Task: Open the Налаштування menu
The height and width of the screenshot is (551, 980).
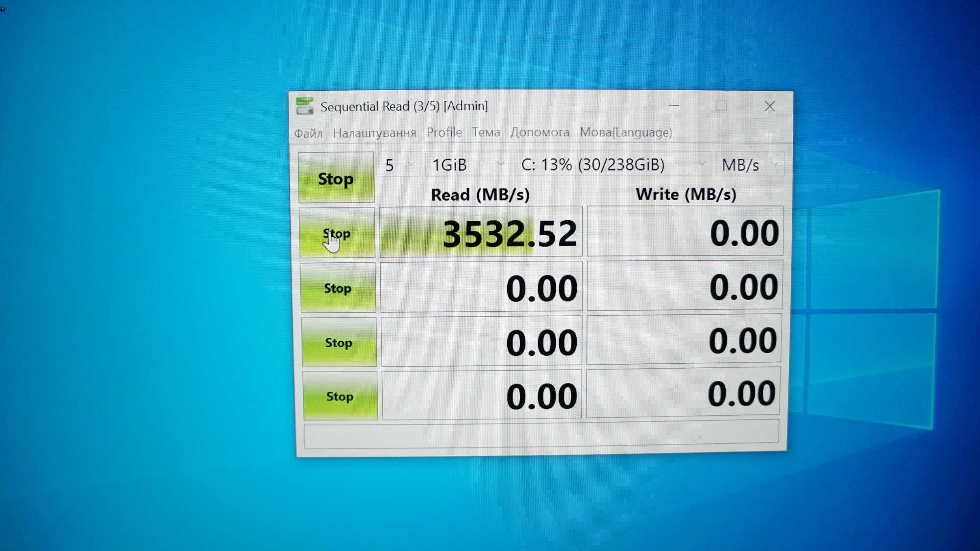Action: (x=375, y=132)
